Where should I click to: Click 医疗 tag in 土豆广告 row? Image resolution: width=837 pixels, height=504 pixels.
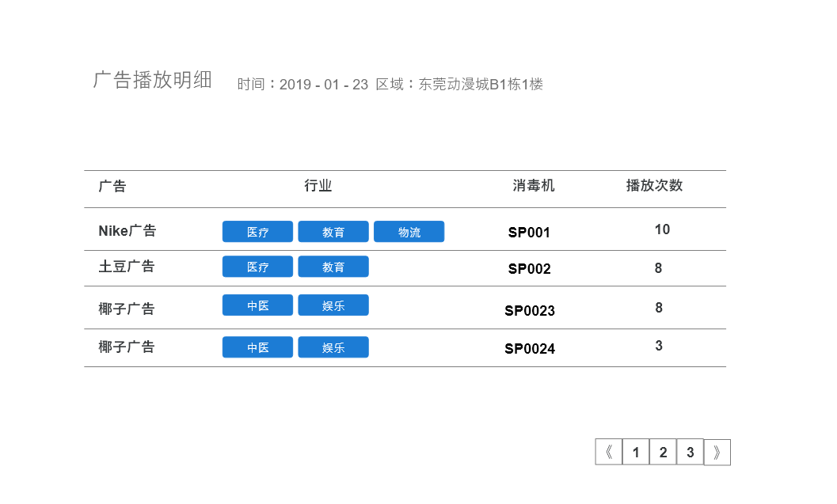coord(257,267)
